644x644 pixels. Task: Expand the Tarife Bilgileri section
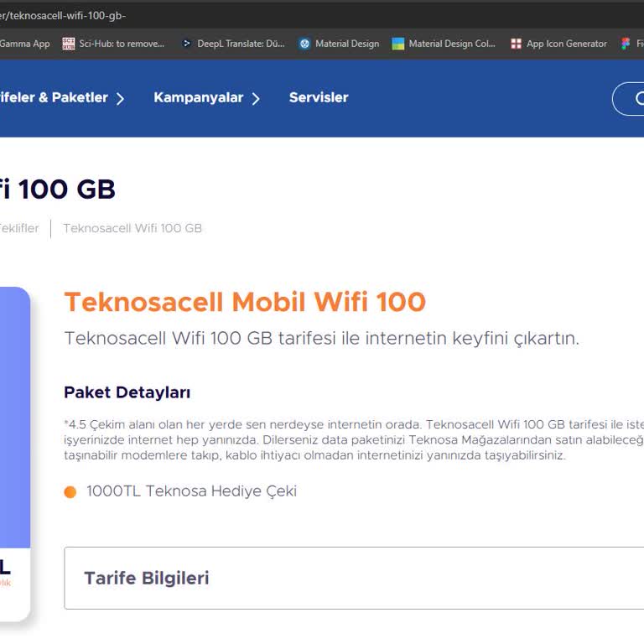coord(354,578)
